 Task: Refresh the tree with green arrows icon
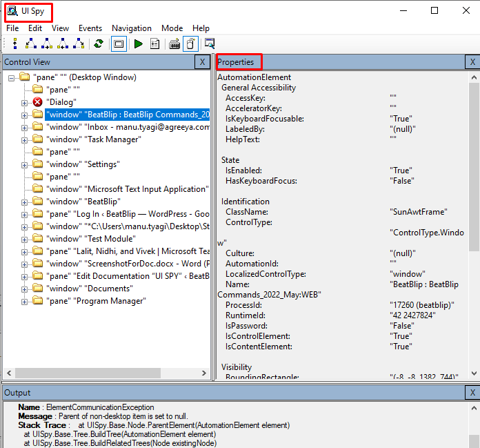pyautogui.click(x=99, y=44)
